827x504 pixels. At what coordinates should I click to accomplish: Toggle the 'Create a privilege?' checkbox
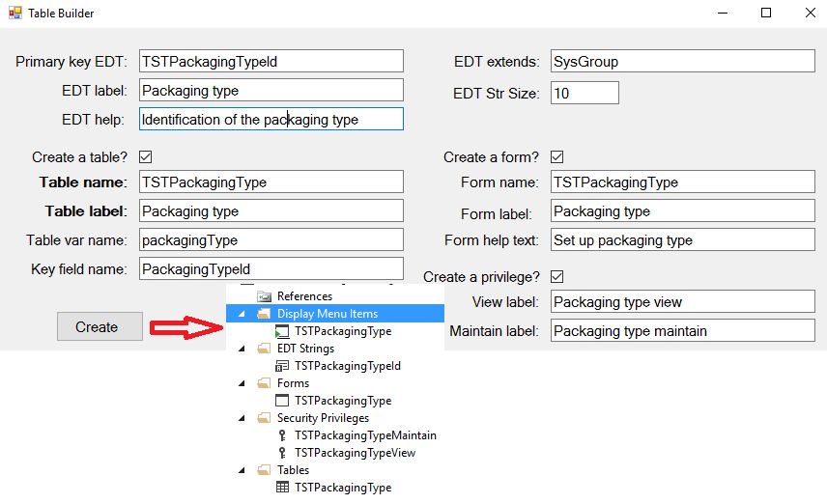[x=556, y=277]
